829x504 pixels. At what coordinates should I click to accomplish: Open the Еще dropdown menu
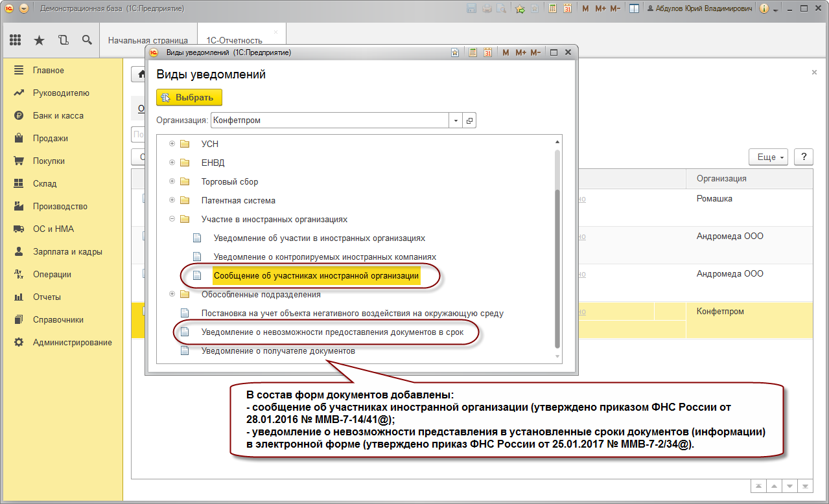768,157
